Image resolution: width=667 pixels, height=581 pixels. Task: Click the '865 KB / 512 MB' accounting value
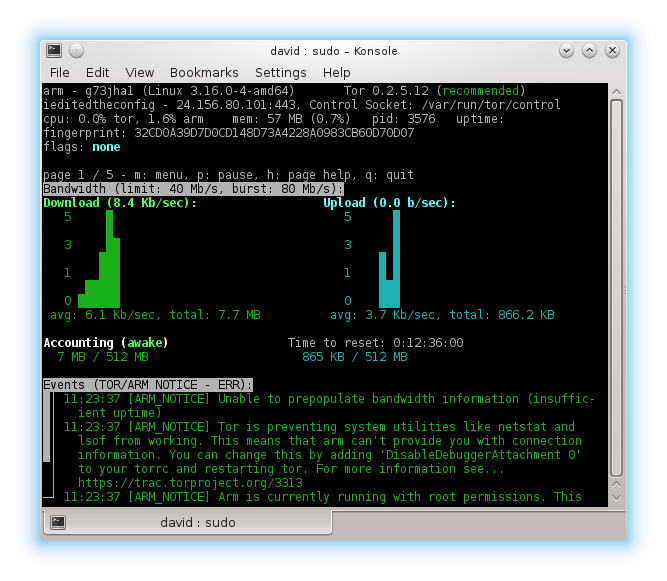(x=355, y=357)
